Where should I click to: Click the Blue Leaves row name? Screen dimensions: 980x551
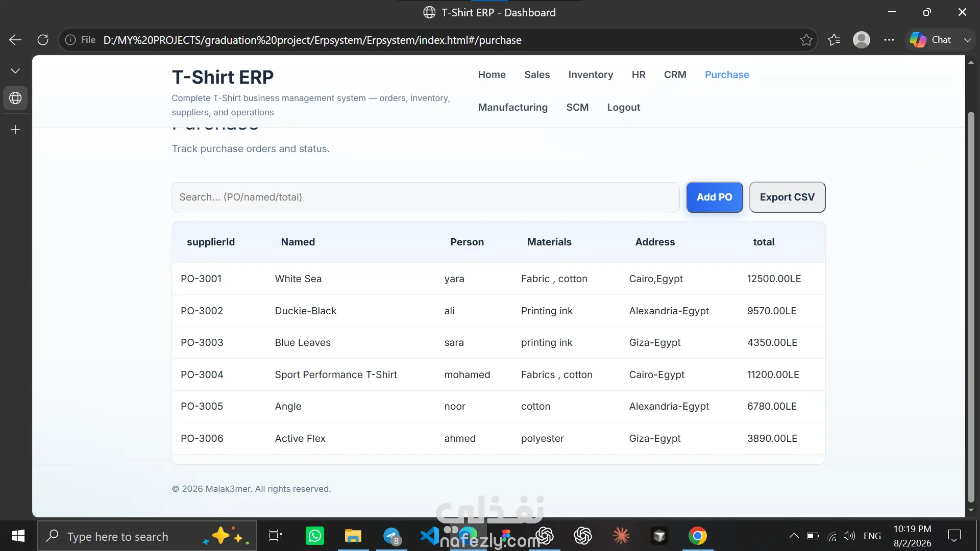point(303,342)
